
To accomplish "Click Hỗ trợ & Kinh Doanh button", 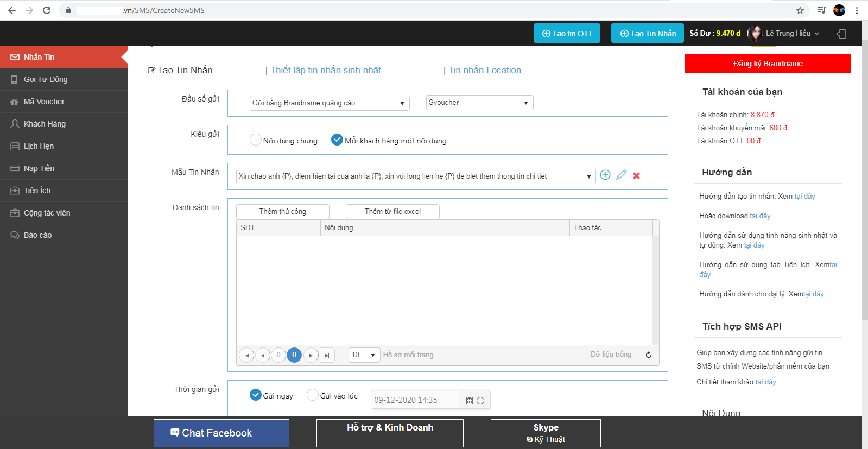I will tap(390, 433).
